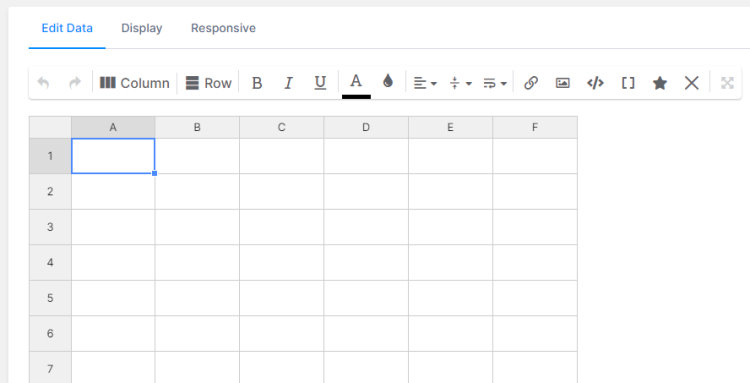Expand the horizontal alignment dropdown

(425, 83)
